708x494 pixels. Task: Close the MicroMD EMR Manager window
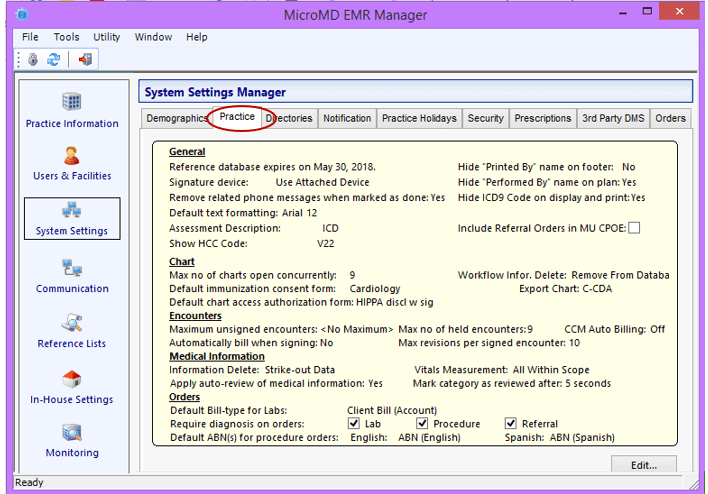pos(679,11)
